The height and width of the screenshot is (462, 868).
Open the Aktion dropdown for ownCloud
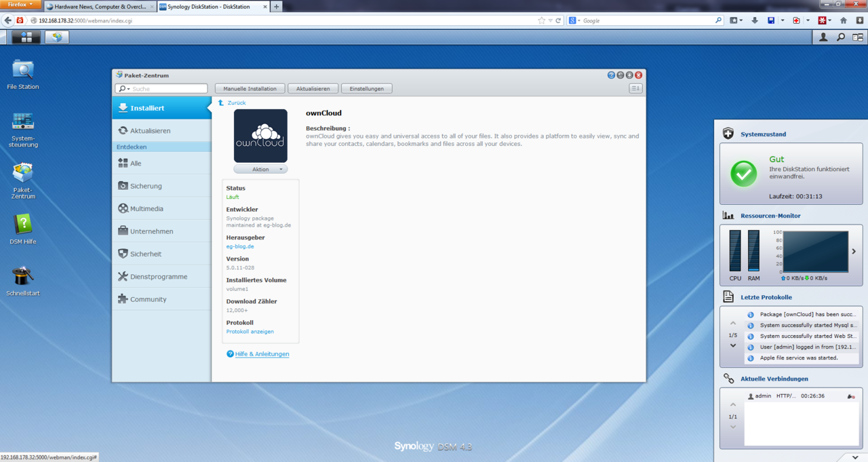[260, 169]
